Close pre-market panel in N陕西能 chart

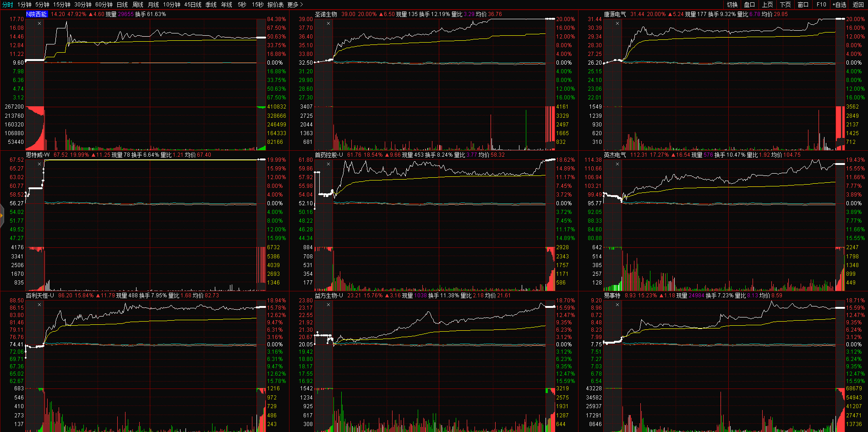39,23
